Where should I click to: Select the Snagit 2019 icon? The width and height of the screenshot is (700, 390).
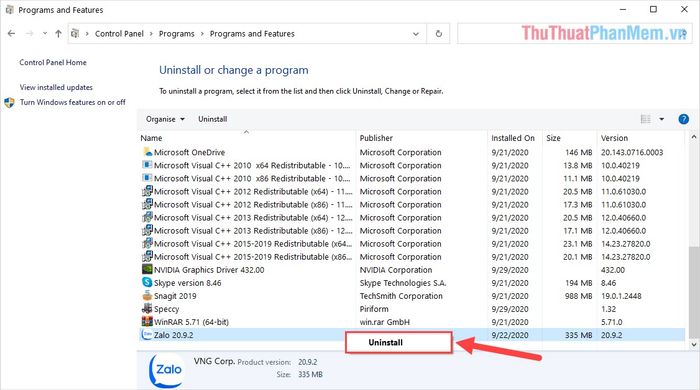click(147, 295)
